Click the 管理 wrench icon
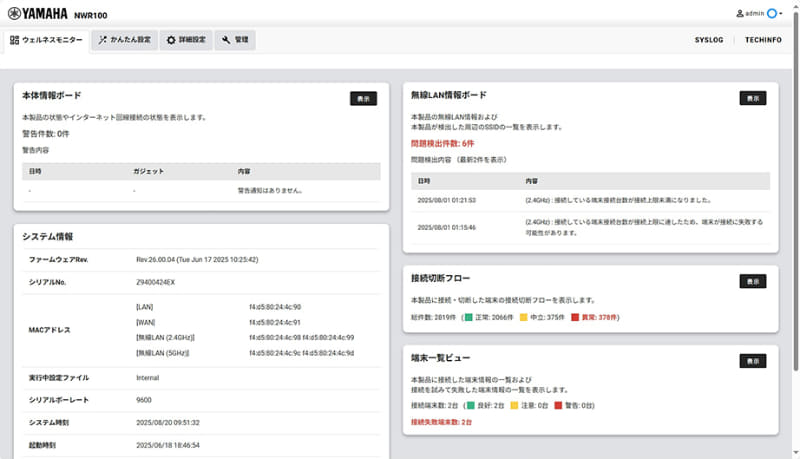The height and width of the screenshot is (459, 800). click(226, 40)
